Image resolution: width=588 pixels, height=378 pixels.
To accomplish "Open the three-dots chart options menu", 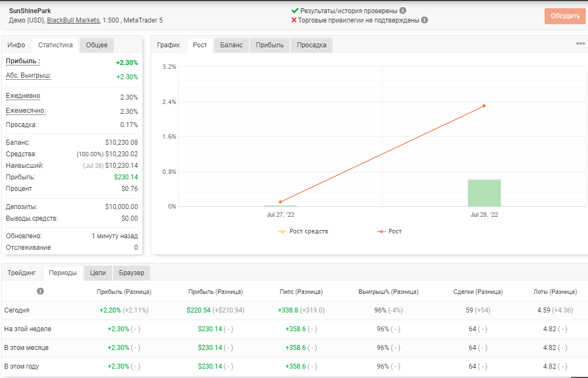I will pyautogui.click(x=580, y=43).
